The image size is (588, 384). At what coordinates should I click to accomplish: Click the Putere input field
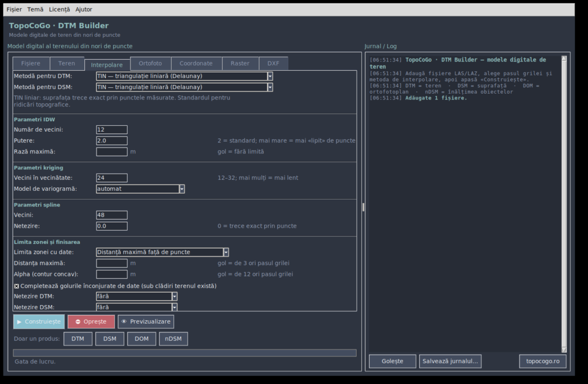(x=112, y=141)
